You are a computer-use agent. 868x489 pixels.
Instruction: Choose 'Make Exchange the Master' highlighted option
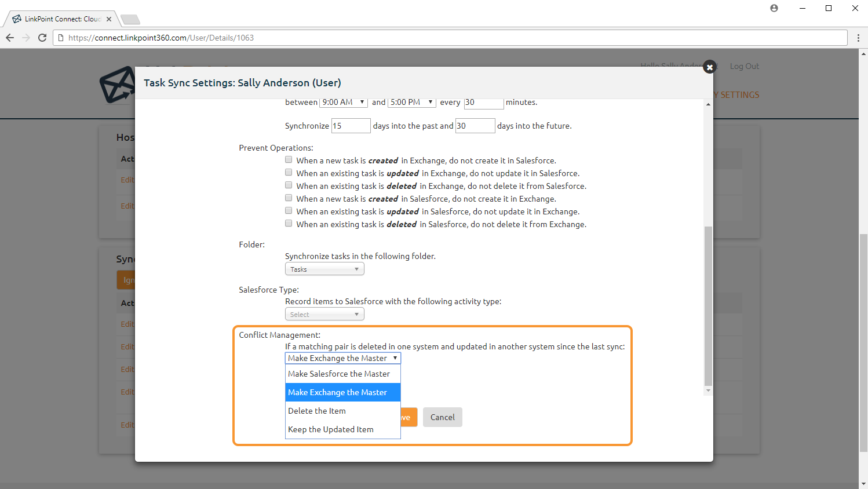point(343,392)
